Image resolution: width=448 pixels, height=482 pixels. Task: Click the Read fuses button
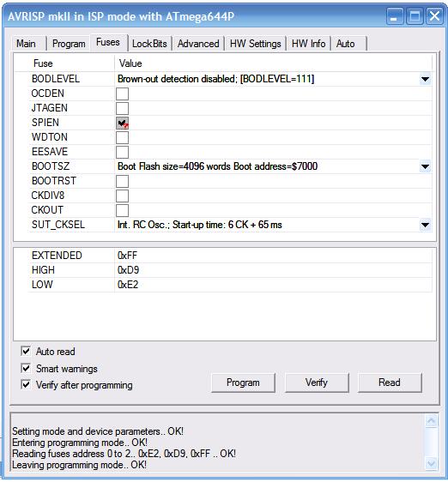pos(390,383)
